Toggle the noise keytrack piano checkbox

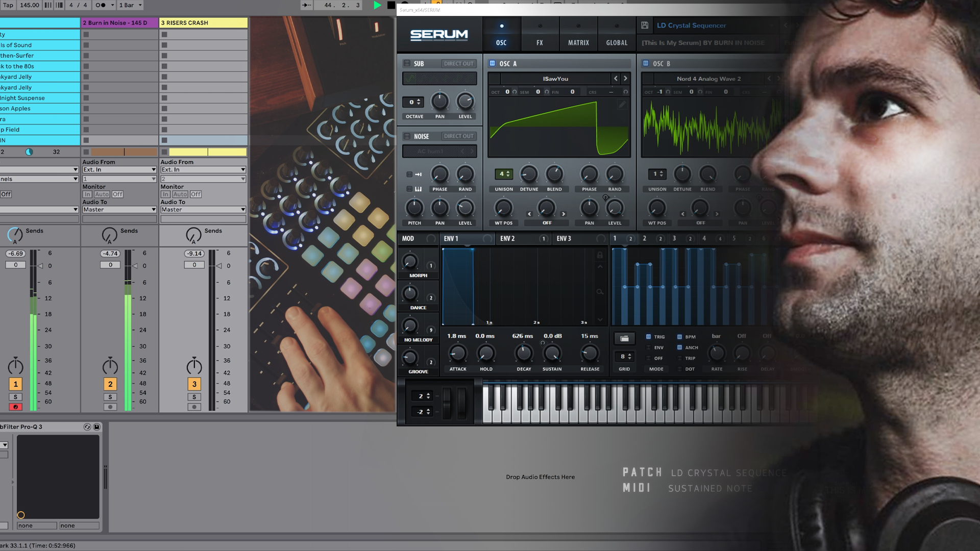tap(409, 189)
